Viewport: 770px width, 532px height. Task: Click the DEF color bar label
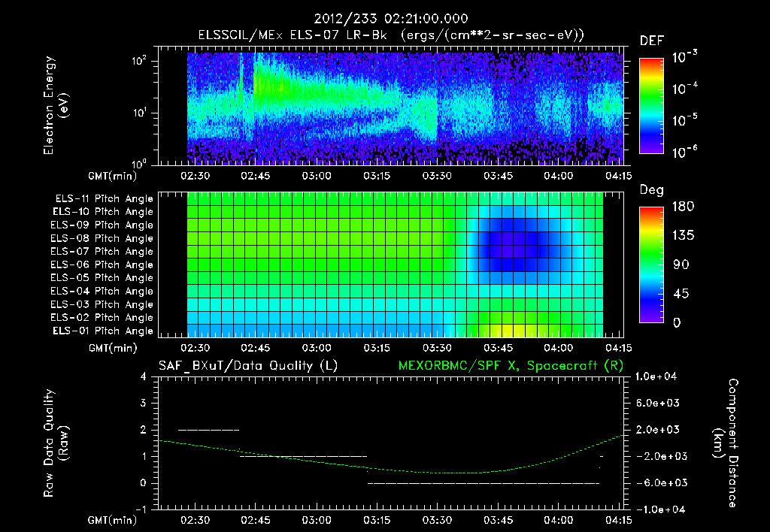[652, 41]
